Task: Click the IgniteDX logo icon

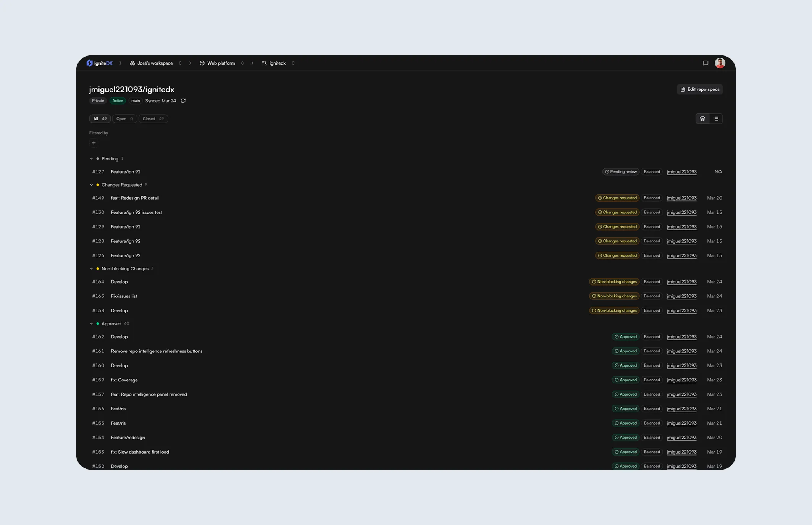Action: click(x=89, y=63)
